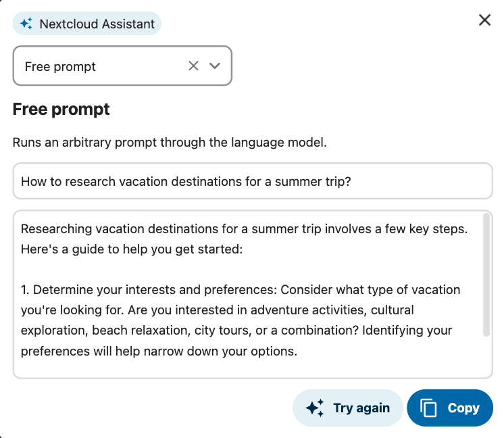Image resolution: width=504 pixels, height=438 pixels.
Task: Expand the task type dropdown chevron
Action: coord(215,66)
